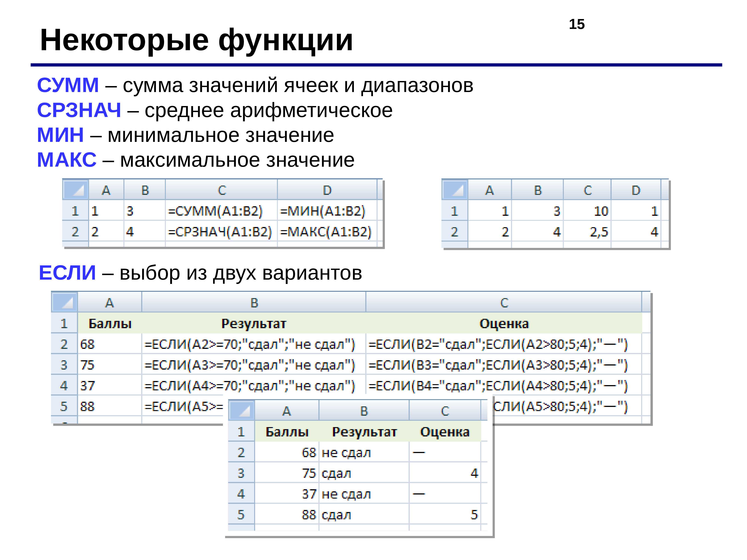Screen dimensions: 747x560
Task: Select grade 4 cell in the results table
Action: (x=445, y=473)
